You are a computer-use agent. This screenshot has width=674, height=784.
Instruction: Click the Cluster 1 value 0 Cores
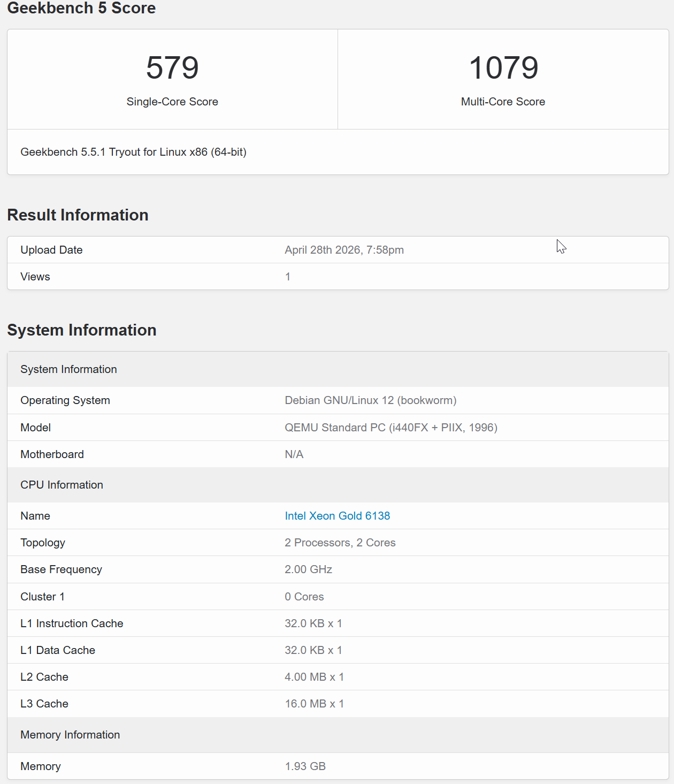coord(304,597)
